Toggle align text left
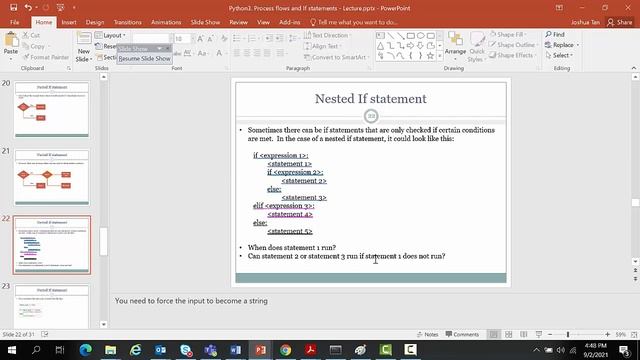 click(237, 53)
